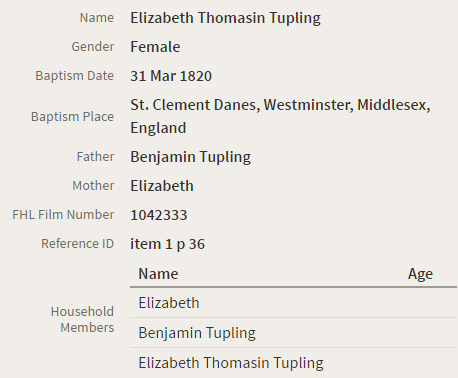Click the Female gender value
458x378 pixels.
pos(155,47)
